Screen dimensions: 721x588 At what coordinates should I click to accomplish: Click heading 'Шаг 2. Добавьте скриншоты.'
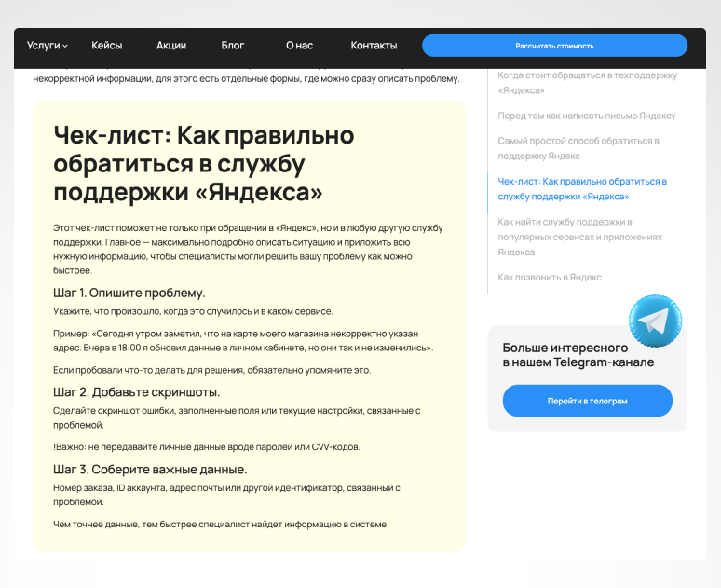137,392
